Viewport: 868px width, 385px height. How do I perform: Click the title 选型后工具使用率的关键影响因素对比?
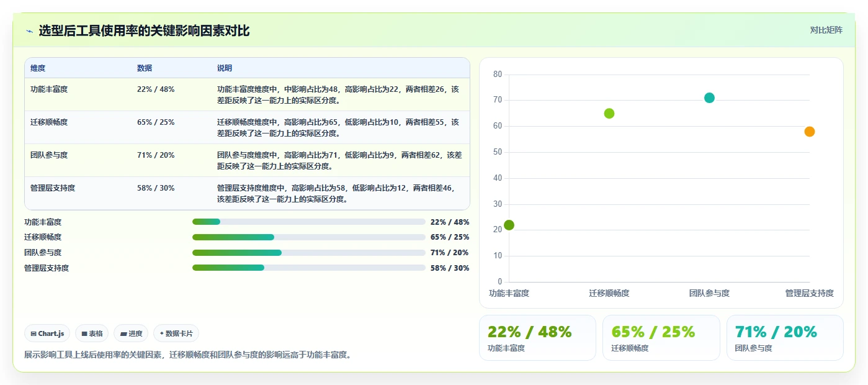(x=144, y=31)
